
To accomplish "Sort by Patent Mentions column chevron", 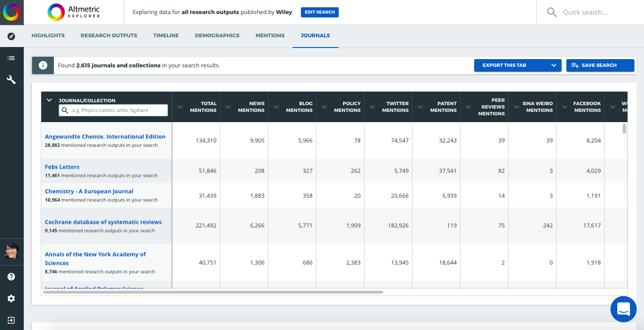I will point(421,107).
